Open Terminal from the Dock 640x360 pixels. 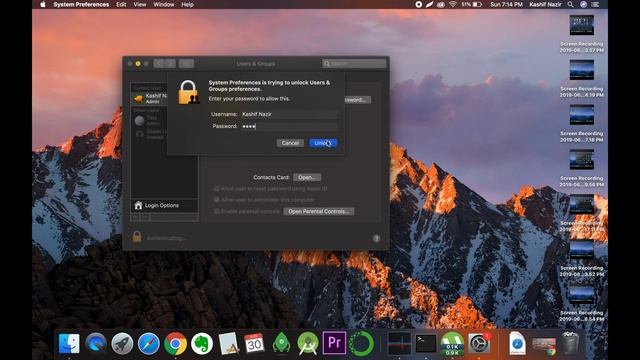coord(426,343)
